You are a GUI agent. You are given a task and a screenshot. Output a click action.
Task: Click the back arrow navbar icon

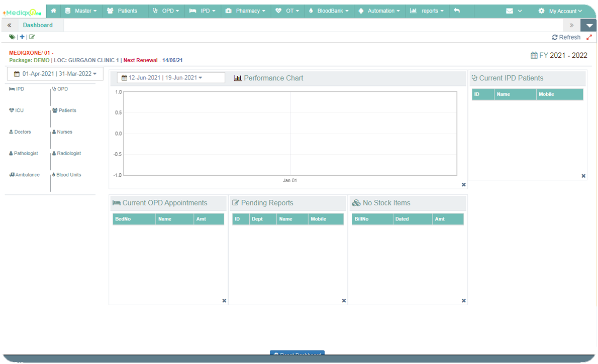[x=456, y=11]
